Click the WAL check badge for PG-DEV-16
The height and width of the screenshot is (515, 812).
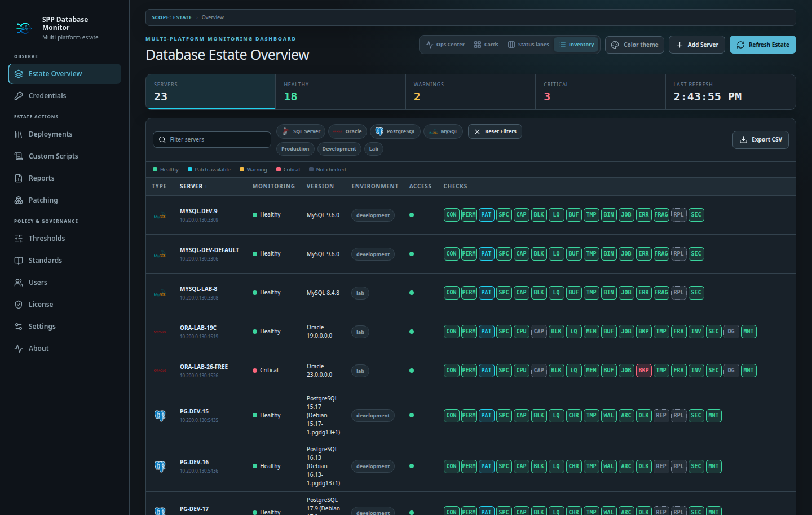[x=608, y=466]
